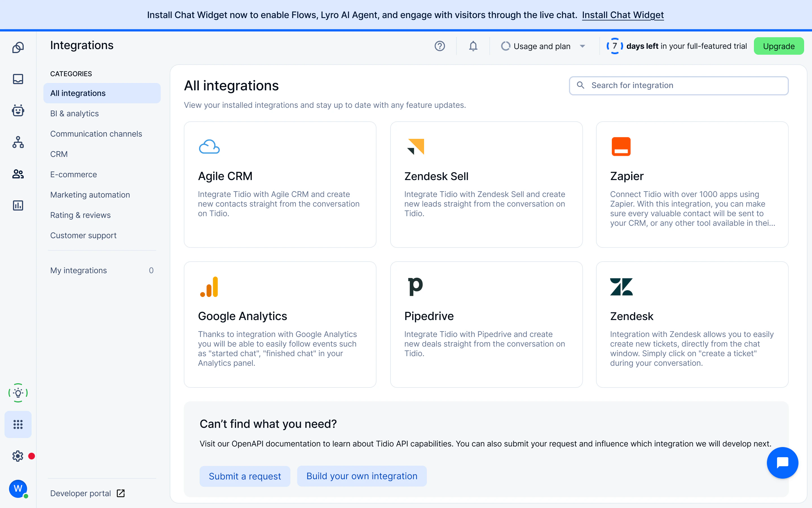812x508 pixels.
Task: Open the Analytics chart icon in sidebar
Action: click(x=18, y=205)
